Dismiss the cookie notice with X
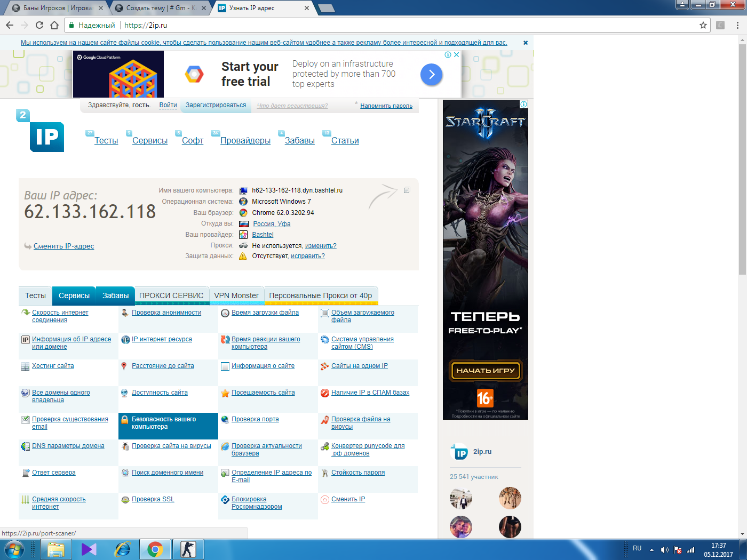The height and width of the screenshot is (560, 747). coord(526,43)
